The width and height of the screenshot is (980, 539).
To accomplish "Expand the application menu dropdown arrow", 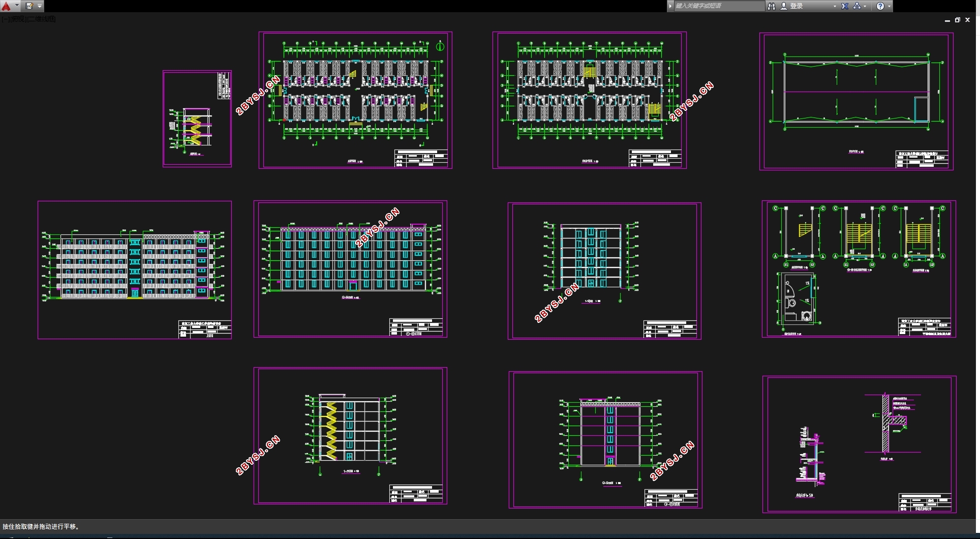I will (x=17, y=6).
